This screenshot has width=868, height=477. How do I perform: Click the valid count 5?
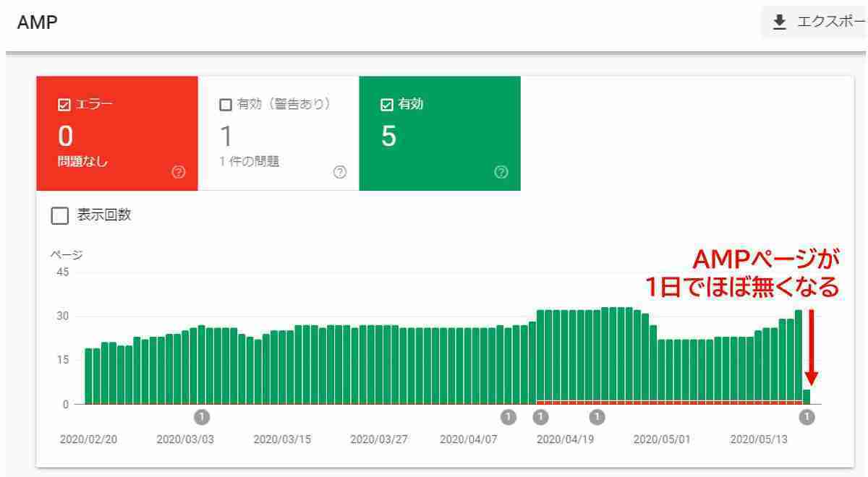click(x=388, y=137)
